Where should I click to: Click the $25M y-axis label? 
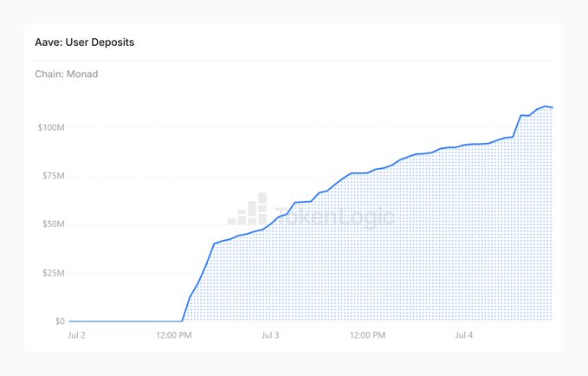point(54,273)
